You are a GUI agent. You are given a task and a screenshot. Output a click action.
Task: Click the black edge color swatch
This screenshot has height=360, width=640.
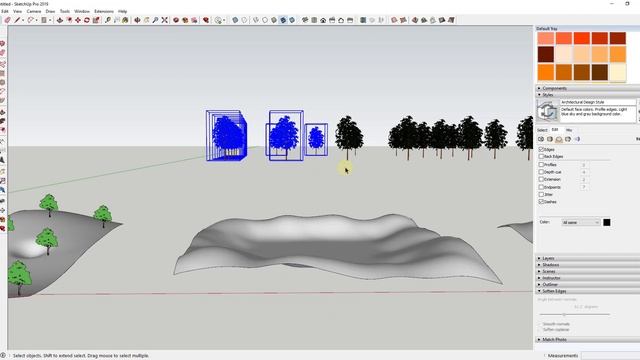click(x=607, y=222)
